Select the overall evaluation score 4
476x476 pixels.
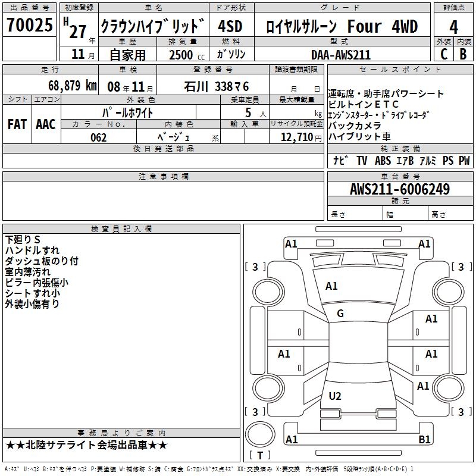[x=454, y=27]
